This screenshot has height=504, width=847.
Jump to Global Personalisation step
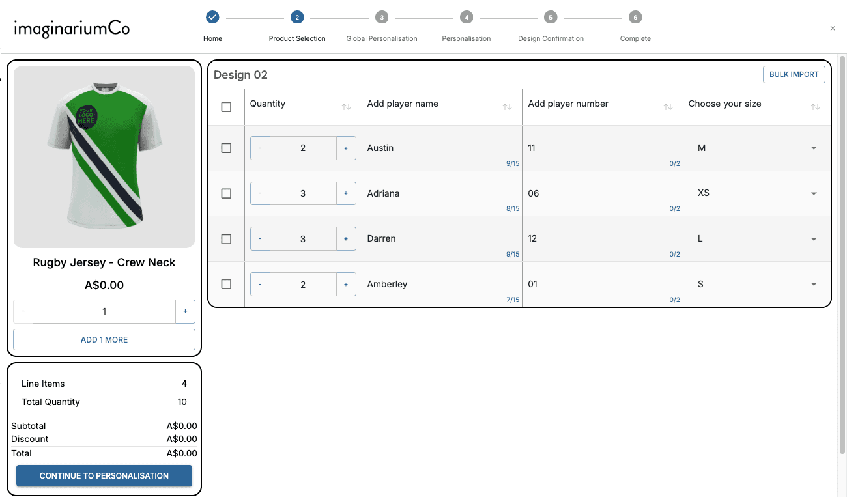[381, 18]
